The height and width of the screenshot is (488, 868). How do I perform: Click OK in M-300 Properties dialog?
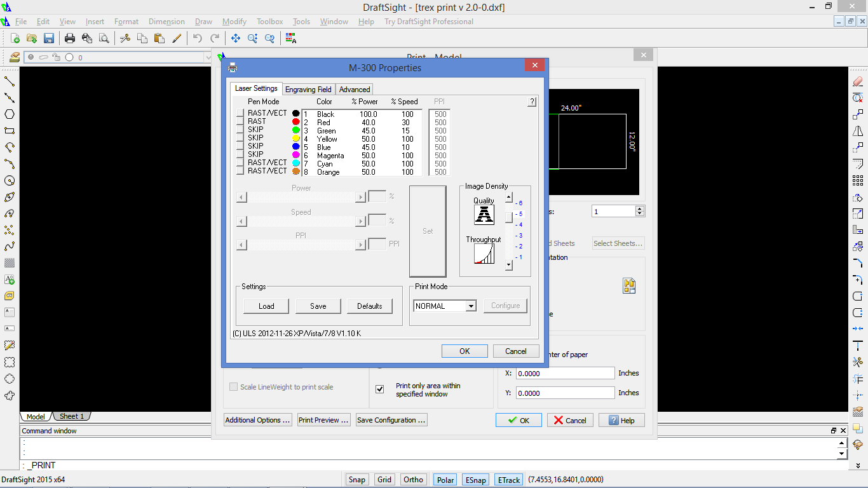[x=465, y=351]
